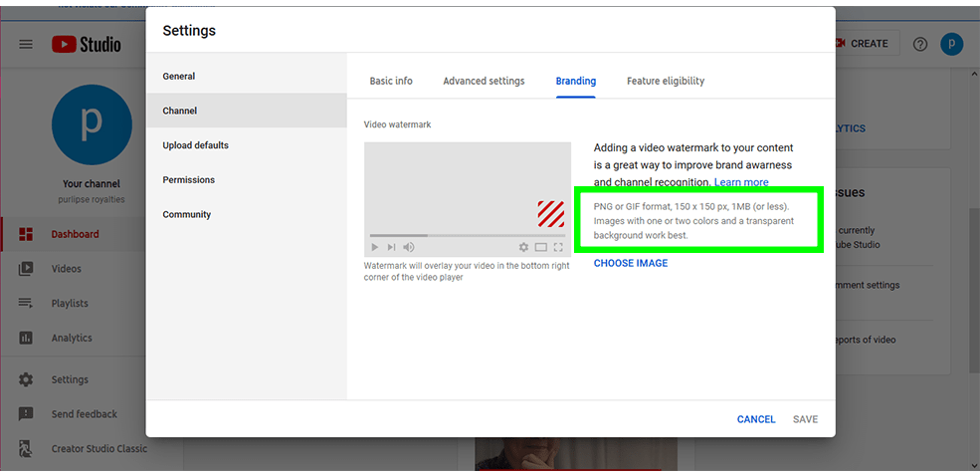Open the Feature eligibility tab
980x476 pixels.
[x=666, y=81]
